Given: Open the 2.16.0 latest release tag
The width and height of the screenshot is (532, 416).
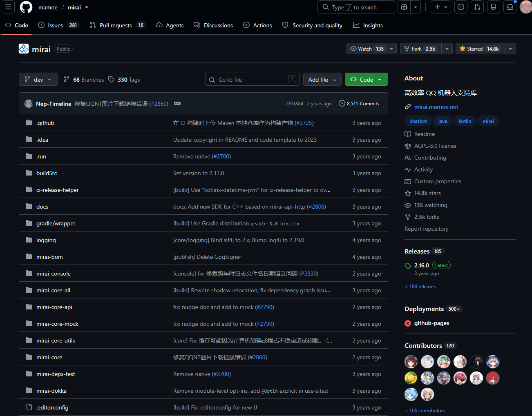Looking at the screenshot, I should (422, 265).
